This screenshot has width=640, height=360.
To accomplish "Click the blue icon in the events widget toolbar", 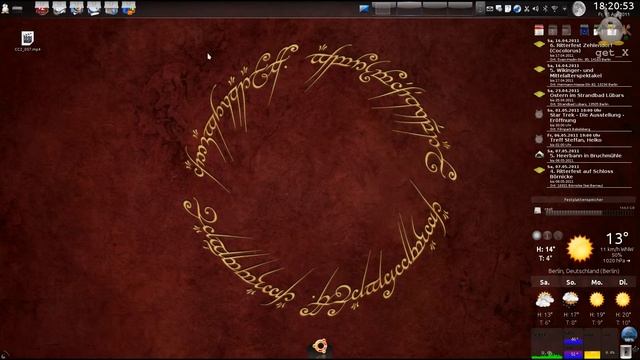I will point(584,30).
